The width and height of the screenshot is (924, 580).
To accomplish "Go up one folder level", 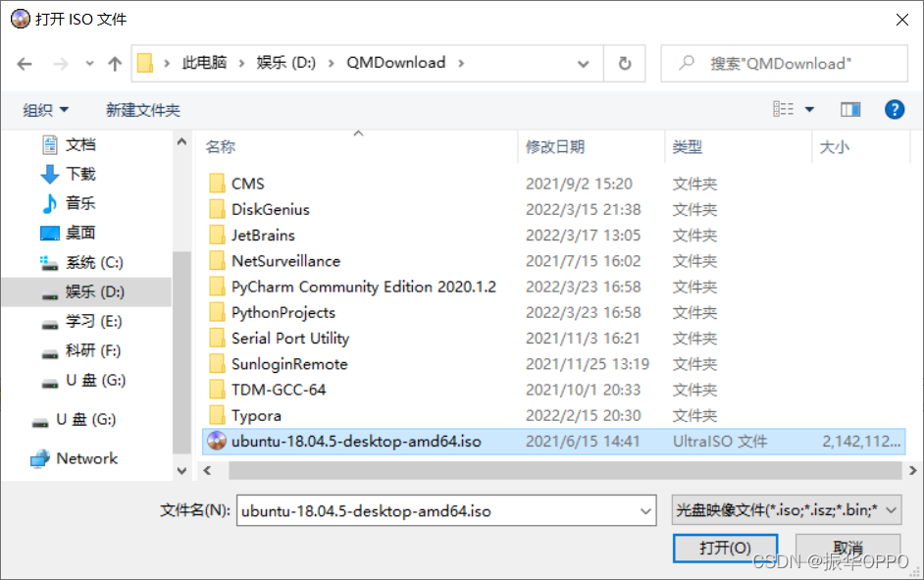I will [114, 62].
